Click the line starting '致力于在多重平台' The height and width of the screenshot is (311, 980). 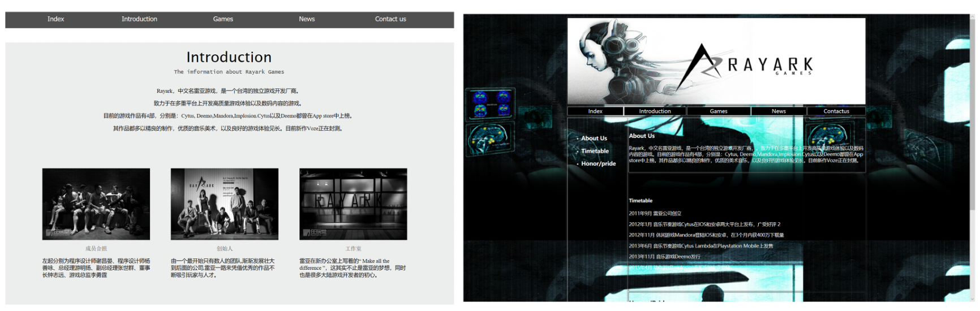click(x=227, y=103)
